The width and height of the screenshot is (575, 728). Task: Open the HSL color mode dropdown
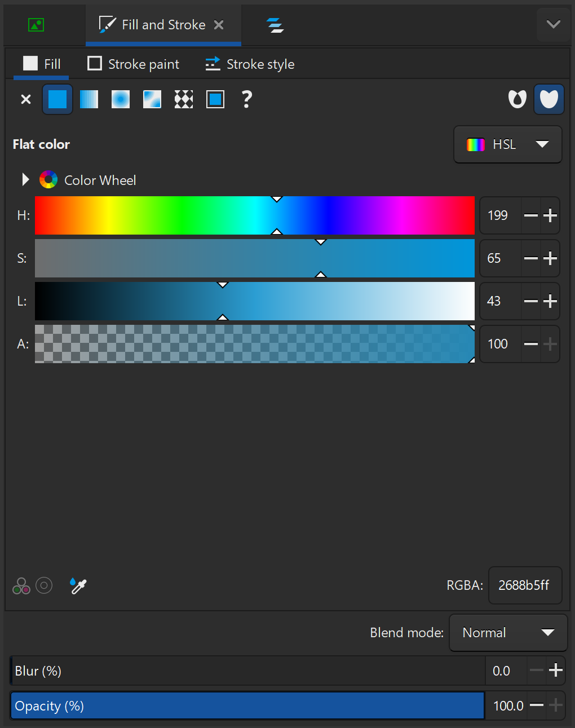tap(507, 144)
